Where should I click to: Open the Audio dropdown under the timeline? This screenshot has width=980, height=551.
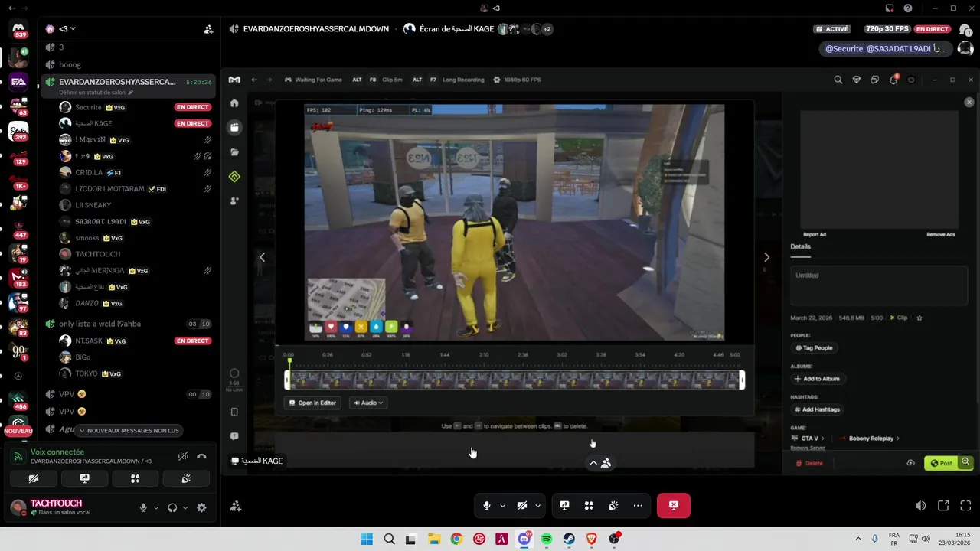(368, 403)
